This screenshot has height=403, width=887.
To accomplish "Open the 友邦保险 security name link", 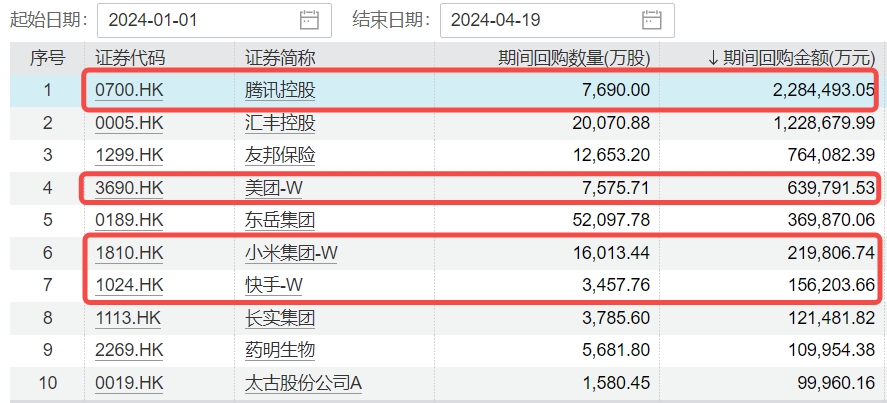I will click(x=280, y=155).
